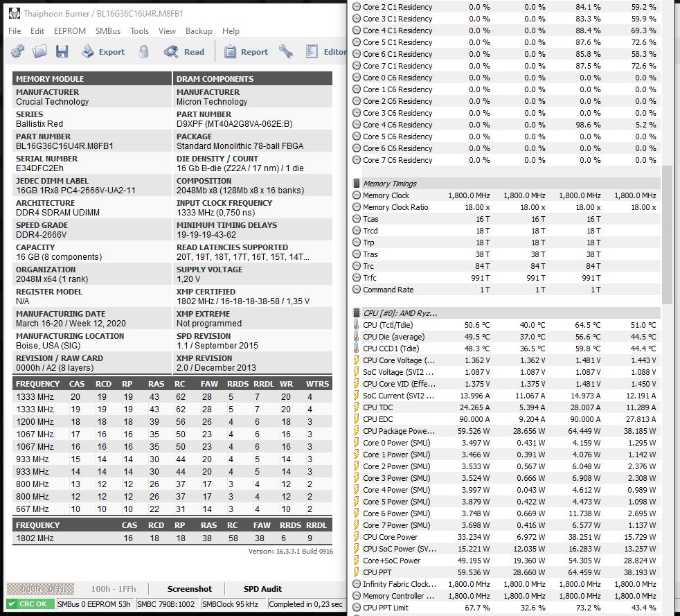The image size is (680, 616).
Task: Click the SoC Voltage (SVI2 lightning icon
Action: pos(357,372)
